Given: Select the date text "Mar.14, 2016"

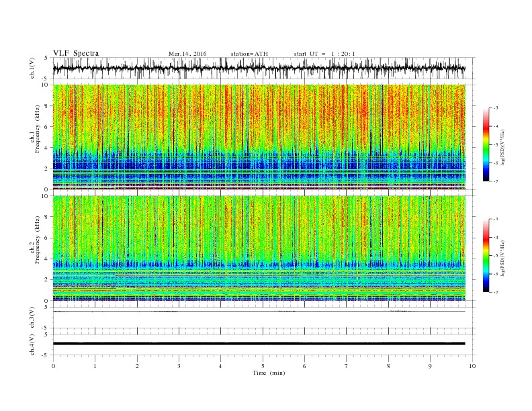Looking at the screenshot, I should 187,54.
